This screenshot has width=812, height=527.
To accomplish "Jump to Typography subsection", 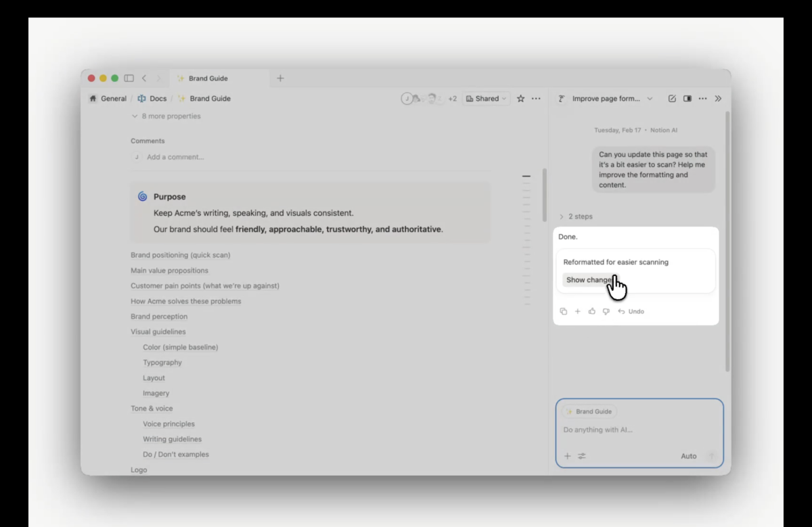I will tap(162, 363).
